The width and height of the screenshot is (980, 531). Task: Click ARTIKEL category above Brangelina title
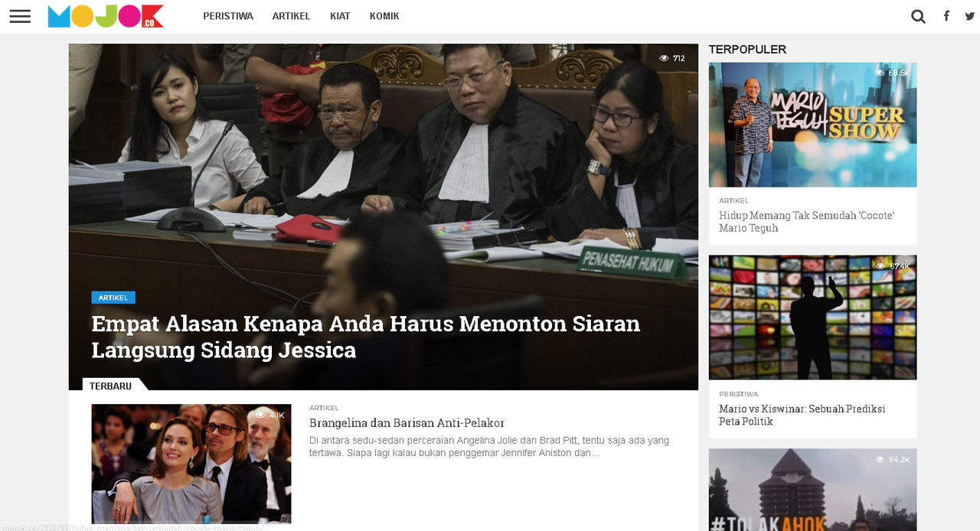click(x=324, y=408)
